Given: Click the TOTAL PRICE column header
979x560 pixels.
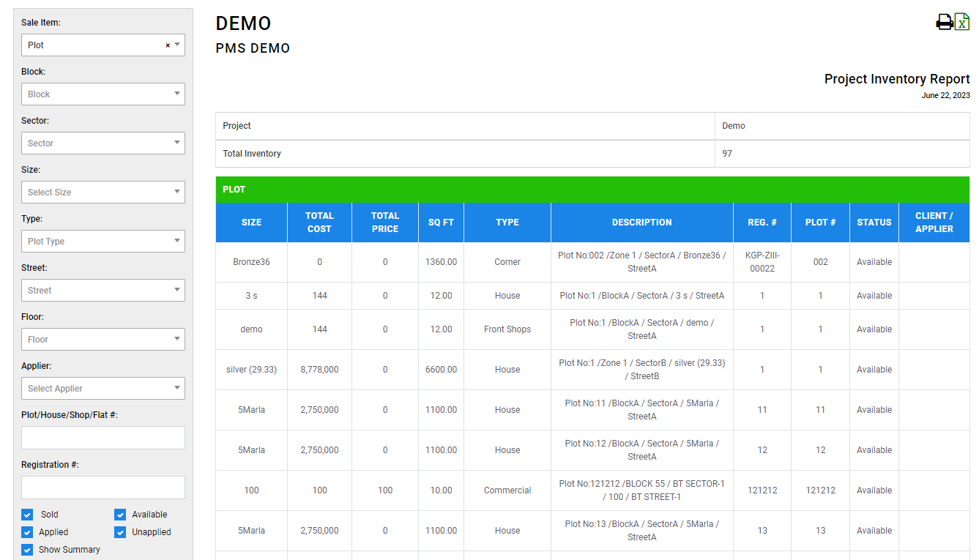Looking at the screenshot, I should (x=385, y=223).
